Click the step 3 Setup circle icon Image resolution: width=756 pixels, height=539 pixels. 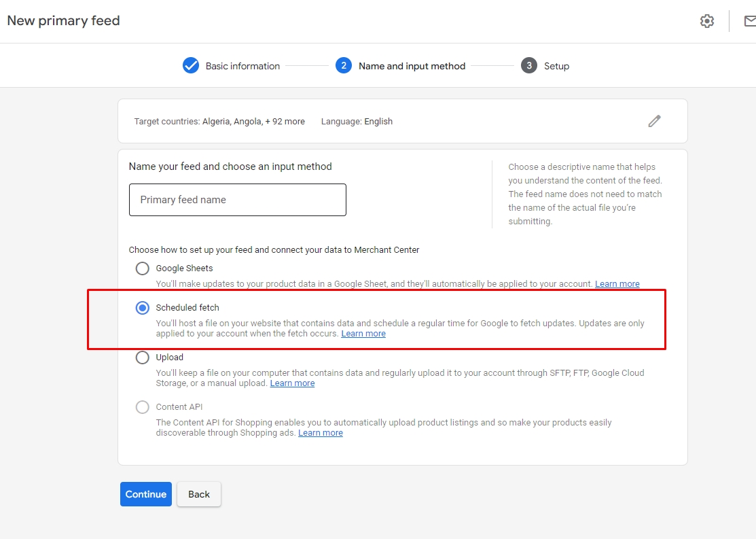point(529,66)
